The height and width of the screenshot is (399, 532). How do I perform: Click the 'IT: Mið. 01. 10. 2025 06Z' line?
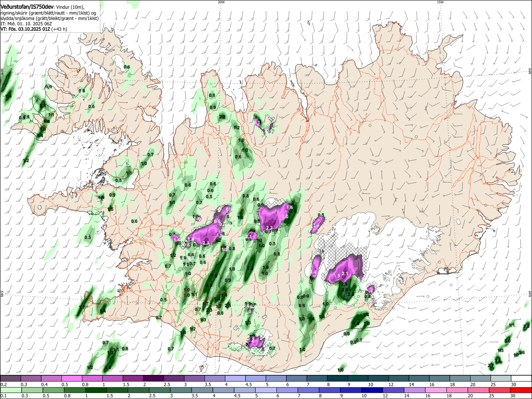click(x=26, y=24)
